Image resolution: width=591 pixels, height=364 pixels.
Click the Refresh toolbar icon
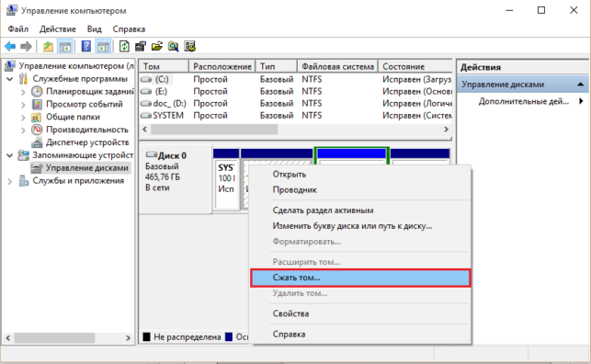pyautogui.click(x=124, y=47)
